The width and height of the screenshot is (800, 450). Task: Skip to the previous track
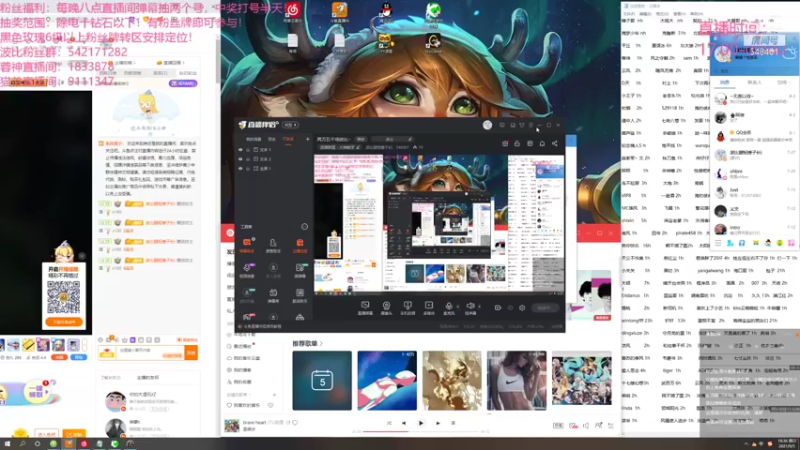pyautogui.click(x=404, y=423)
